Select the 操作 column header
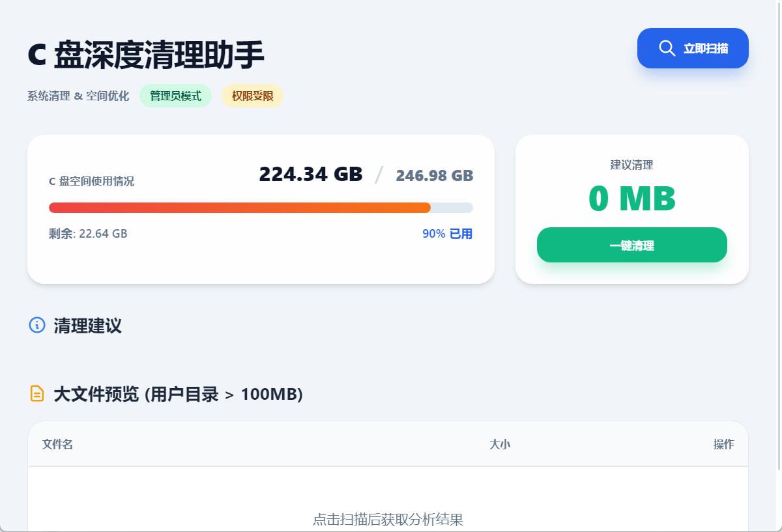The image size is (782, 532). [x=723, y=444]
